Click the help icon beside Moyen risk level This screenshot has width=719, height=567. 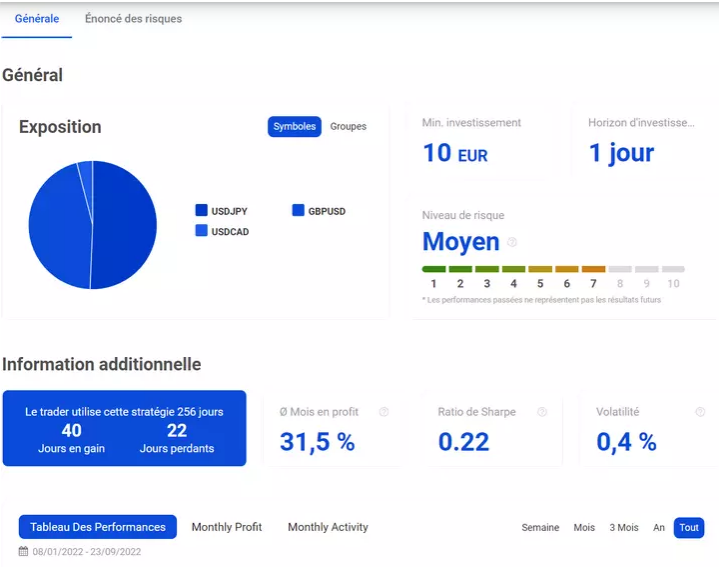(x=512, y=242)
